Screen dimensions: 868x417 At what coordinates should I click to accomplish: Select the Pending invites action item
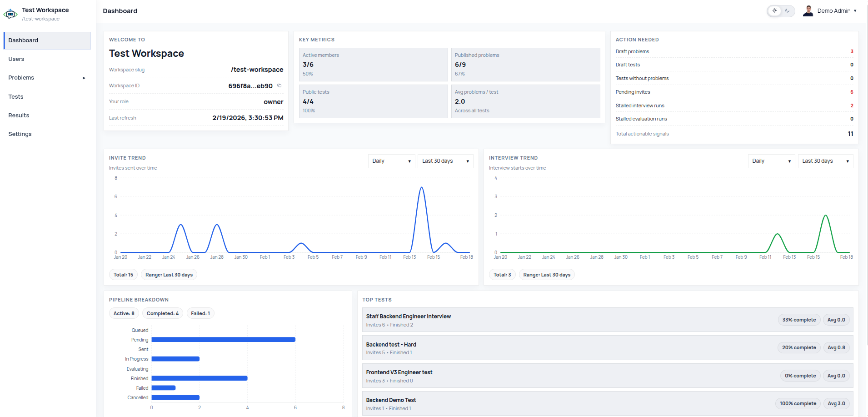pos(734,92)
